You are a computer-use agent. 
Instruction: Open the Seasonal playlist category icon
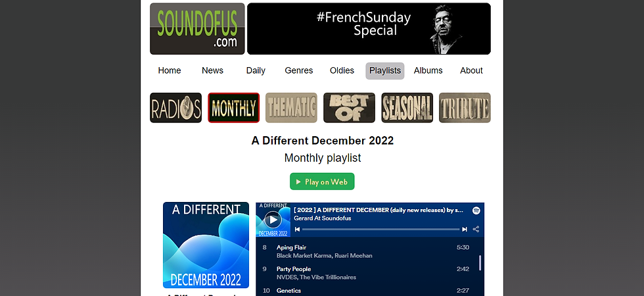[407, 108]
